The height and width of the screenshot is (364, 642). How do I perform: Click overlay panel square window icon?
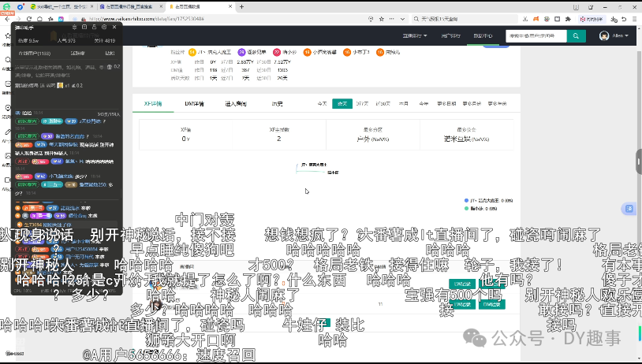[x=84, y=27]
